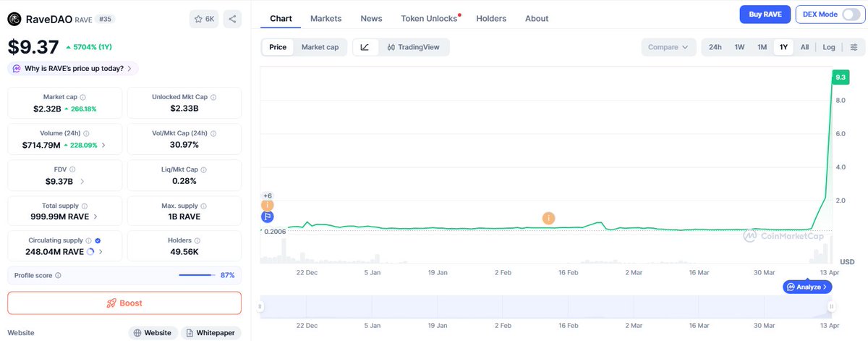This screenshot has width=868, height=341.
Task: Click the Analyze button on chart
Action: click(807, 287)
